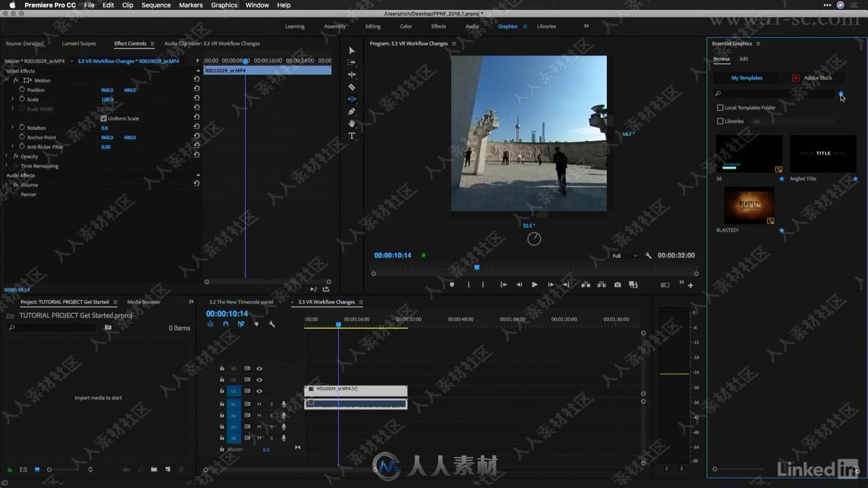Open the Program monitor Button Editor plus

point(690,285)
